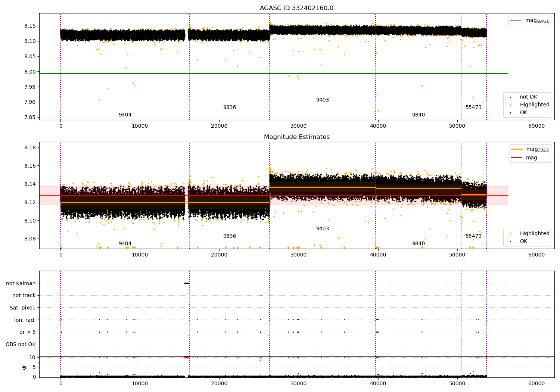Image resolution: width=560 pixels, height=392 pixels.
Task: Click the 'dr' y-axis label
Action: [24, 367]
